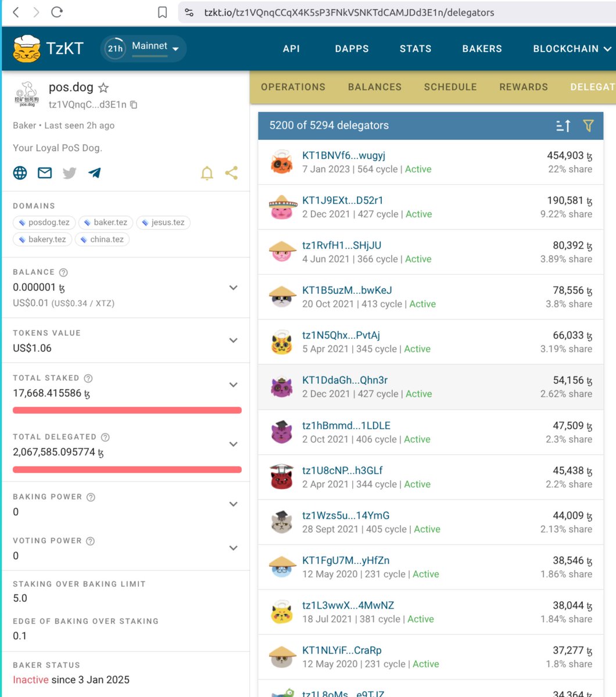The width and height of the screenshot is (616, 697).
Task: Click the 21h cycle progress circle
Action: tap(115, 49)
